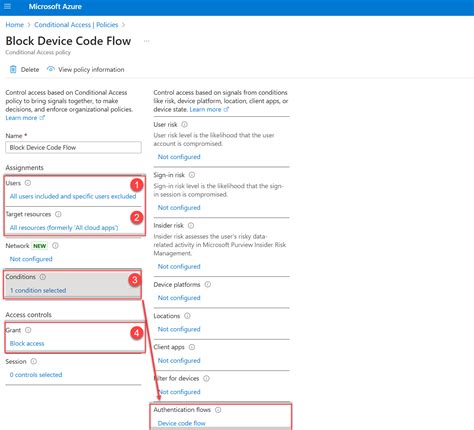Configure Device platforms Not configured link

coord(179,298)
